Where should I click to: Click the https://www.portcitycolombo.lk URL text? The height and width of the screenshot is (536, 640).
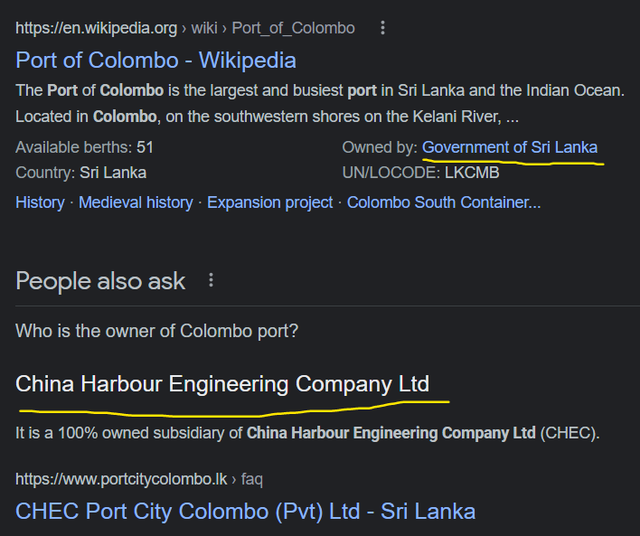point(121,479)
